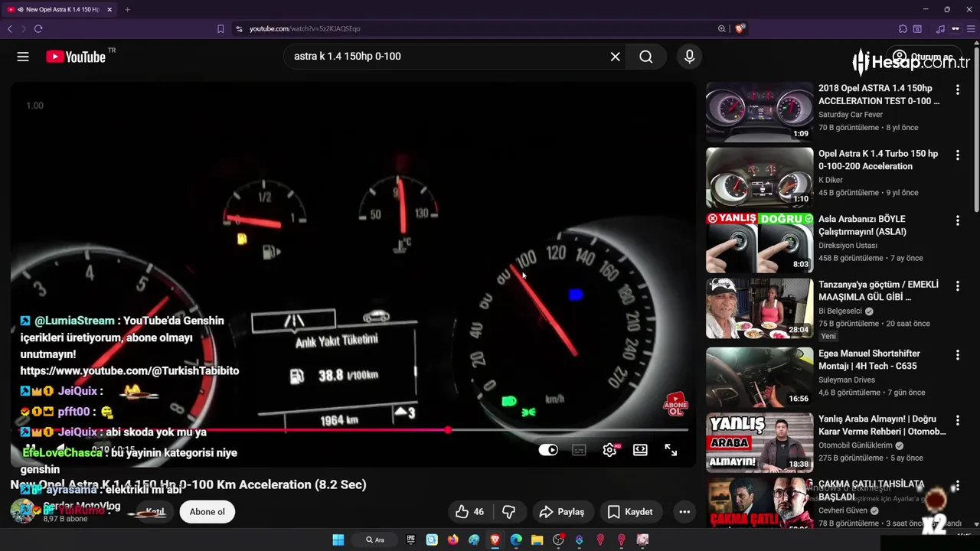Toggle subtitles in the video player
The image size is (980, 551).
[x=579, y=450]
